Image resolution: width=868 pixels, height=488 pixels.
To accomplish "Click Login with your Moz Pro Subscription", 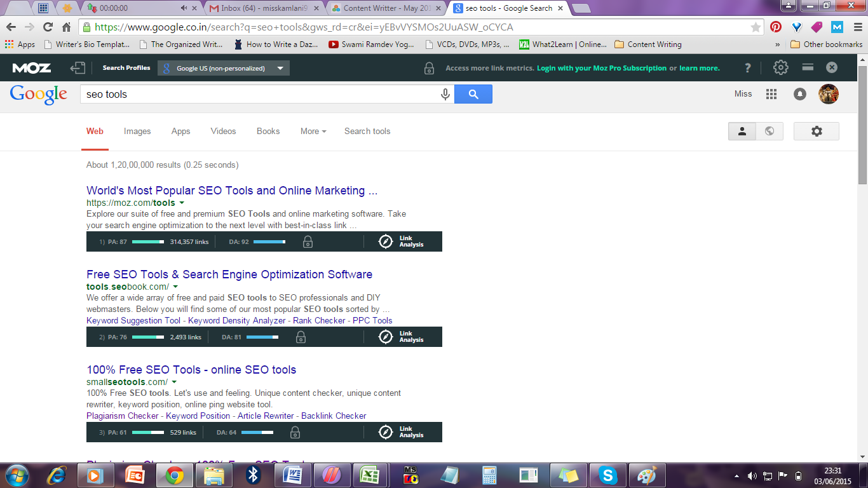I will [x=602, y=68].
